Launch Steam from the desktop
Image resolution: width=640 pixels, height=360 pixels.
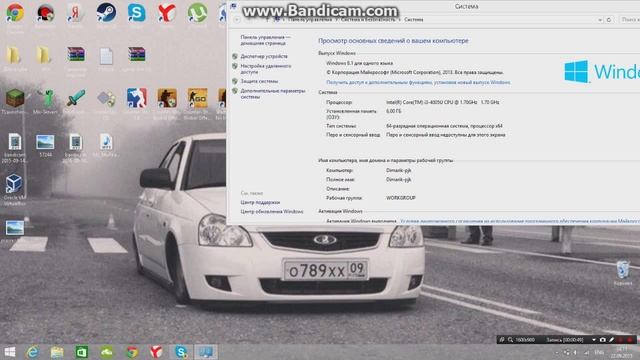click(x=106, y=13)
